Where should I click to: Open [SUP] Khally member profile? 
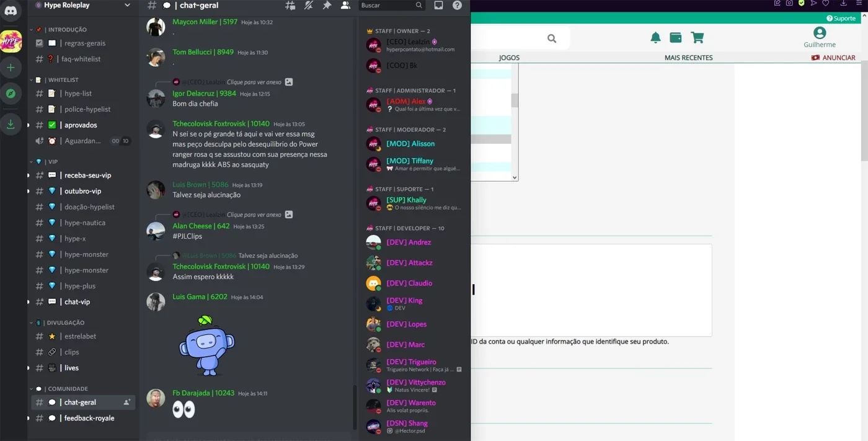tap(414, 203)
